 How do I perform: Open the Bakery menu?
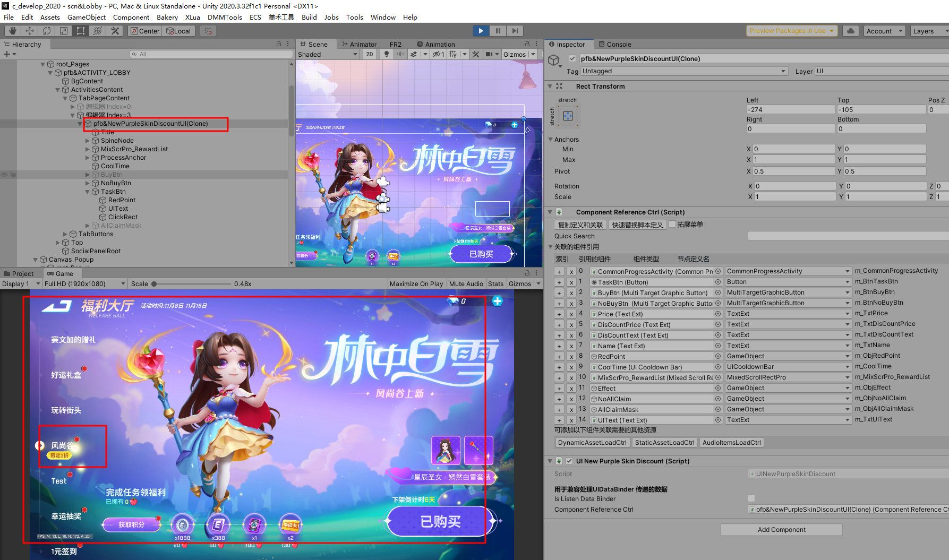(x=167, y=17)
